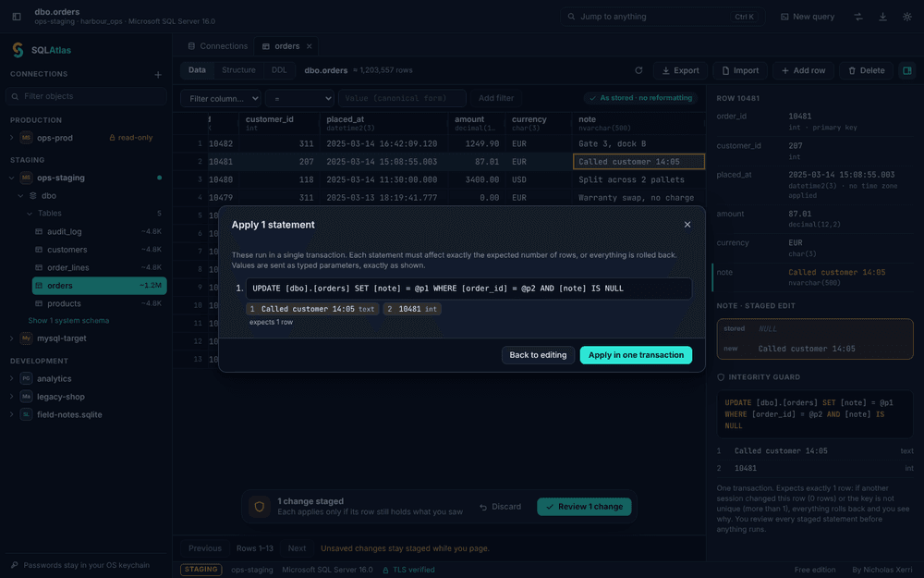Screen dimensions: 924x578
Task: Open the Filter column dropdown
Action: click(221, 99)
